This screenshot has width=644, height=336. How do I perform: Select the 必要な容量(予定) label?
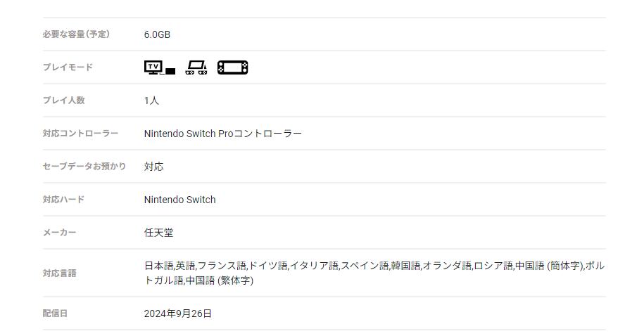pos(76,34)
